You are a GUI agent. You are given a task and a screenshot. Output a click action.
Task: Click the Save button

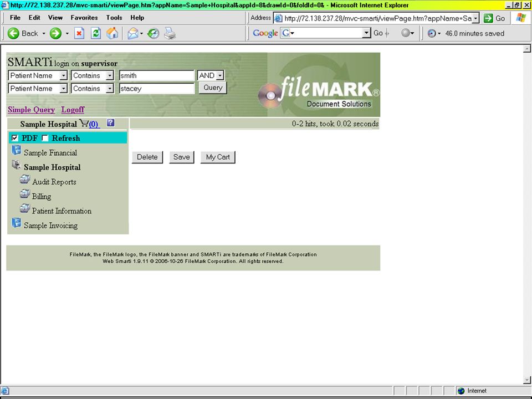(x=182, y=157)
